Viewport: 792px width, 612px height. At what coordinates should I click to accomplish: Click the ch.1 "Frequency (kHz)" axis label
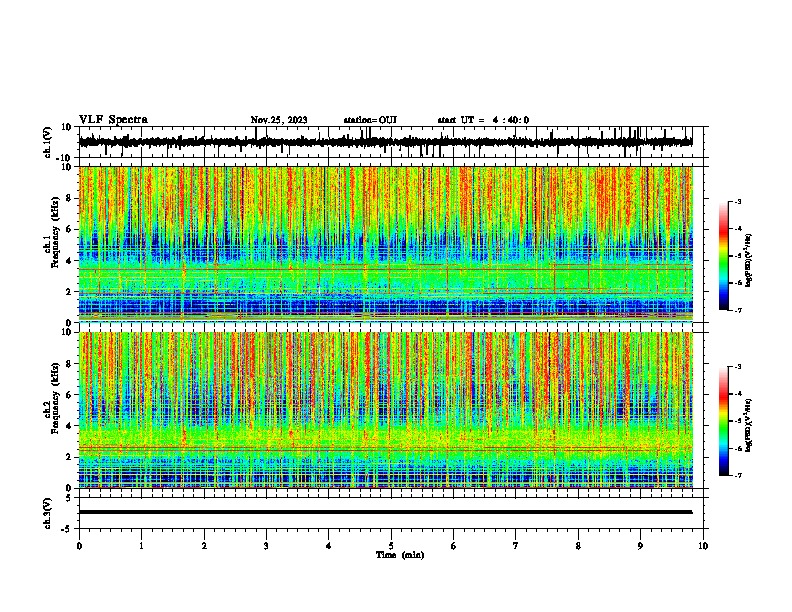55,232
